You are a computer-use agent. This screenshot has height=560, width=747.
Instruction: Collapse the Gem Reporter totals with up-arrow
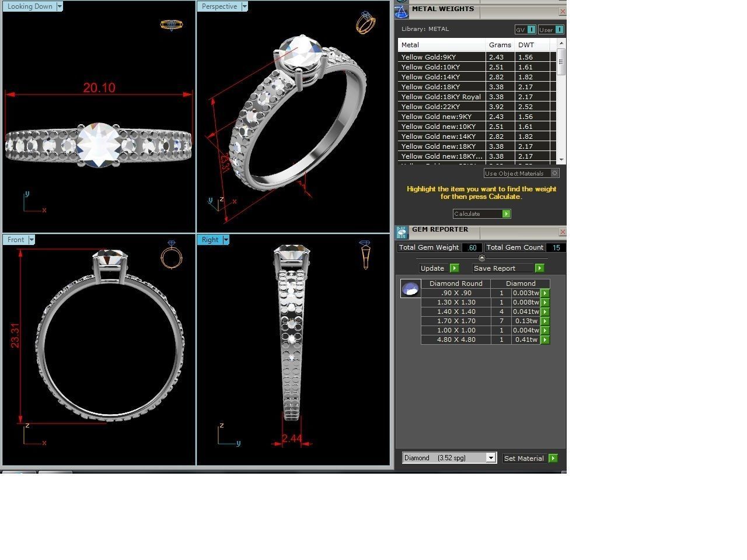pos(481,258)
